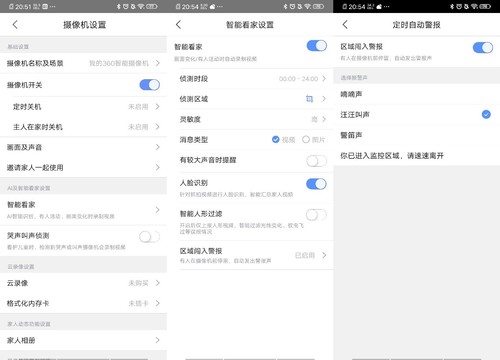Screen dimensions: 500x360
Task: Open 格式化内存卡 chevron
Action: coord(158,303)
